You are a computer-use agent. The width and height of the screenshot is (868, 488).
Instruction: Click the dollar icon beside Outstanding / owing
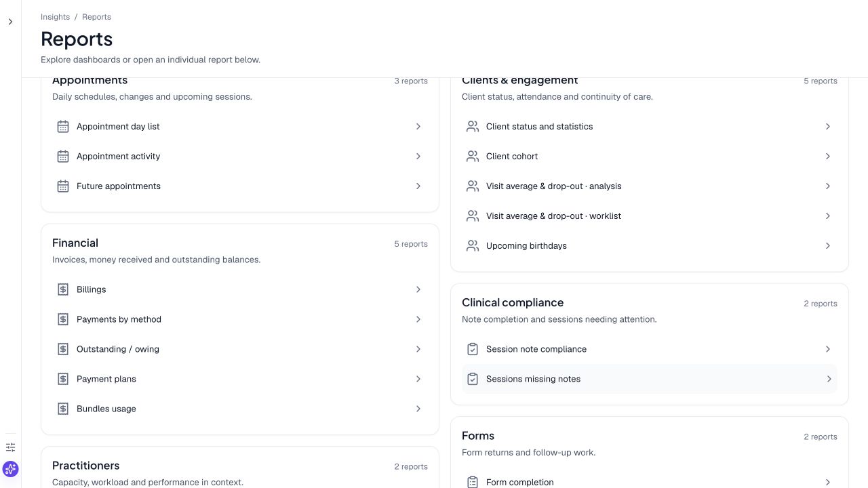click(x=63, y=349)
